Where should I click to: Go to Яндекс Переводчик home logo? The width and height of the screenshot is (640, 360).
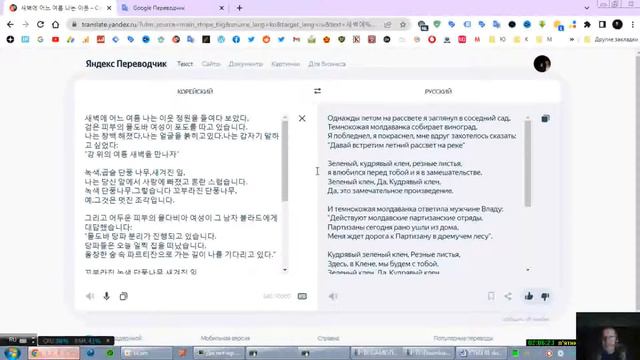pyautogui.click(x=126, y=64)
